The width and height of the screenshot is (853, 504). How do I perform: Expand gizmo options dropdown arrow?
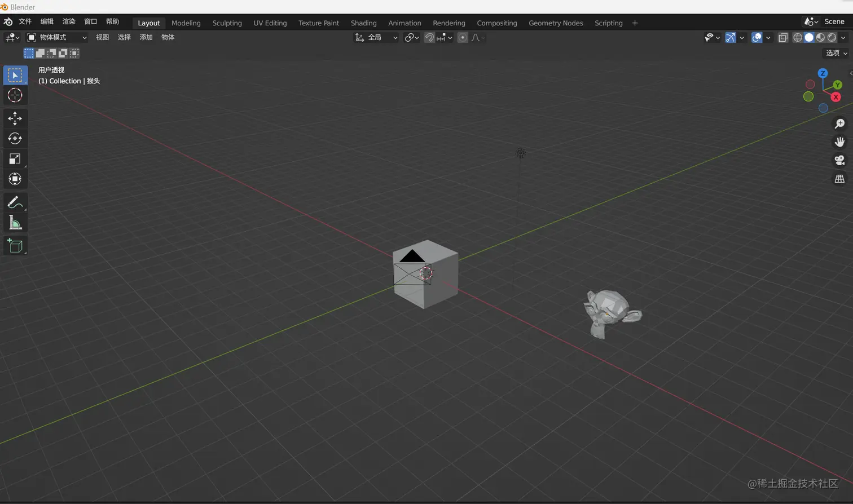coord(742,38)
